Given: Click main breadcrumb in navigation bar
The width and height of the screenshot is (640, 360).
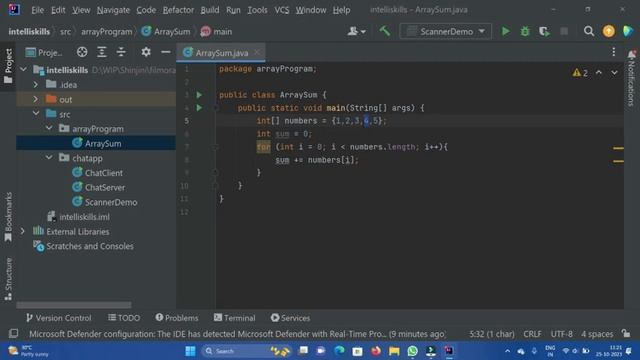Looking at the screenshot, I should (217, 31).
